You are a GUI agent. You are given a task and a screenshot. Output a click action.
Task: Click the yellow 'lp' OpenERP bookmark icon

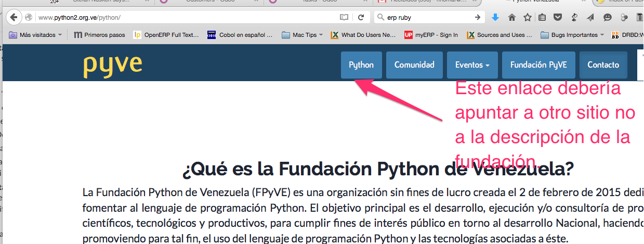tap(137, 35)
